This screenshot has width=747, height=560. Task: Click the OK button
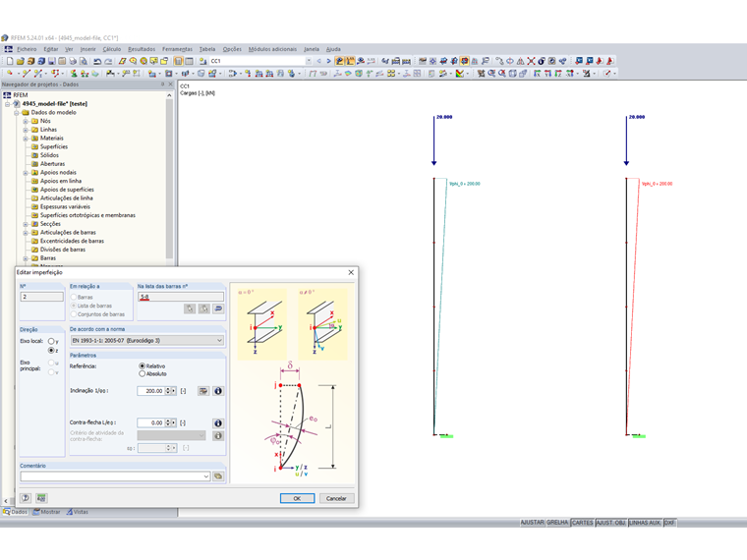click(x=297, y=498)
